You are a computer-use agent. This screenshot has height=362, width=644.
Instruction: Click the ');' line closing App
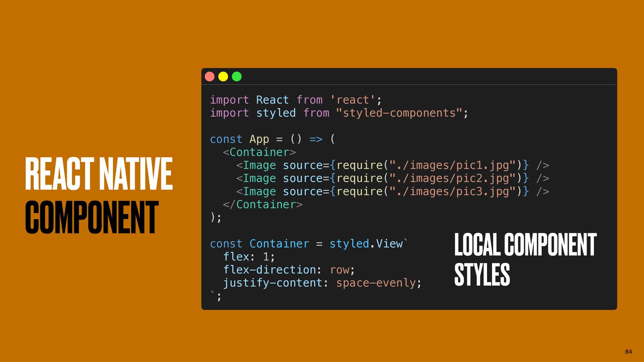(216, 218)
